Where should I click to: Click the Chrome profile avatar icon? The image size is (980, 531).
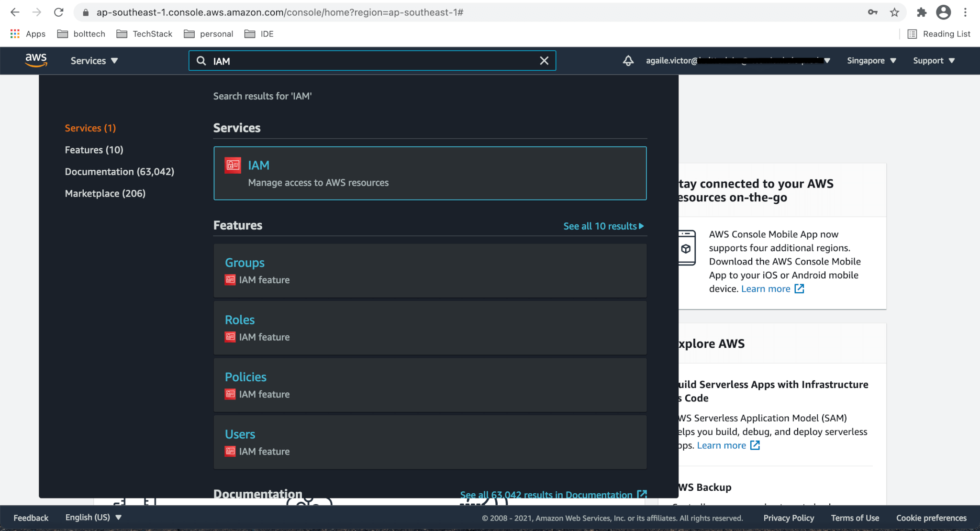click(943, 12)
